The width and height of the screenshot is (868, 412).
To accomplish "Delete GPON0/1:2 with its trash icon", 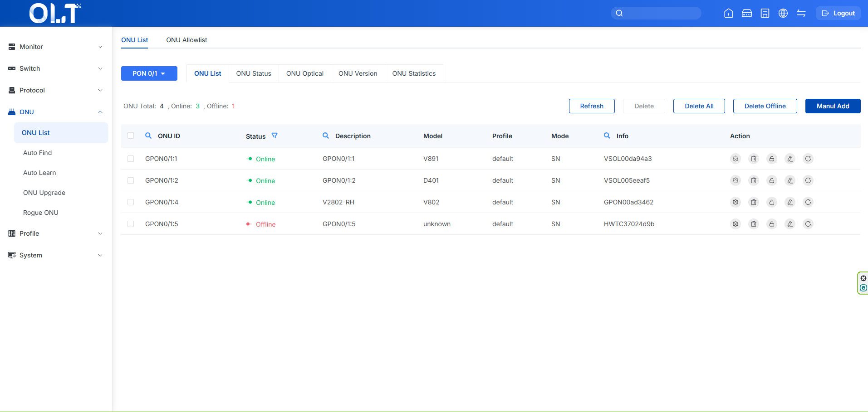I will 754,180.
